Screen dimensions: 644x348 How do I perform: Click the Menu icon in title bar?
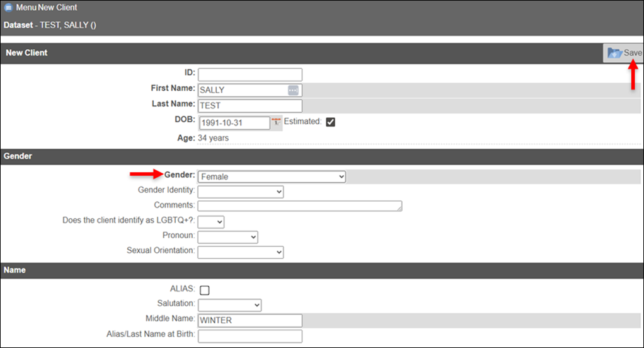coord(8,8)
